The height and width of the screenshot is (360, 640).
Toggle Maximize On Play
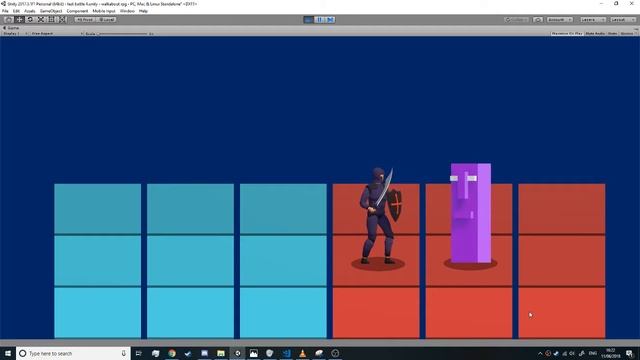(x=567, y=33)
